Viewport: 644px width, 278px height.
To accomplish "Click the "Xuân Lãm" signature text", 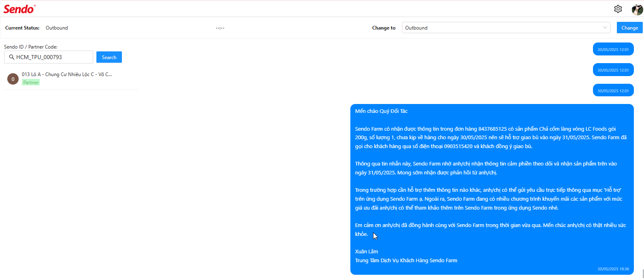I will tap(367, 251).
